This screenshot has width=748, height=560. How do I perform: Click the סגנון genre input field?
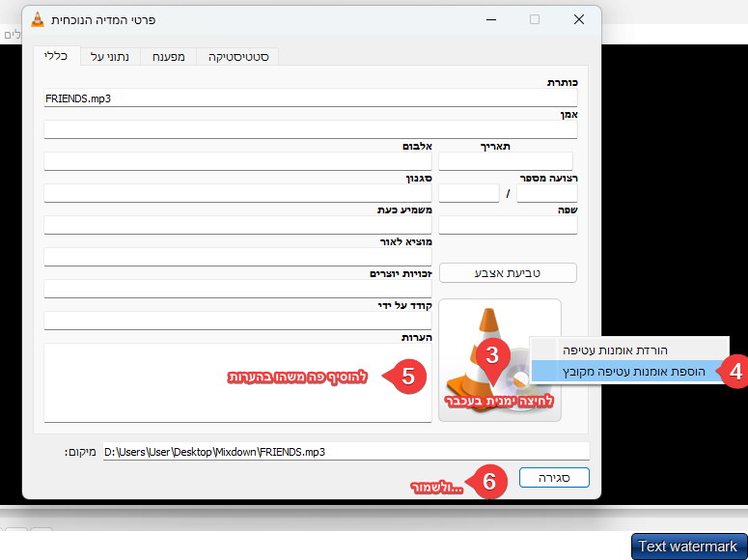pos(237,193)
